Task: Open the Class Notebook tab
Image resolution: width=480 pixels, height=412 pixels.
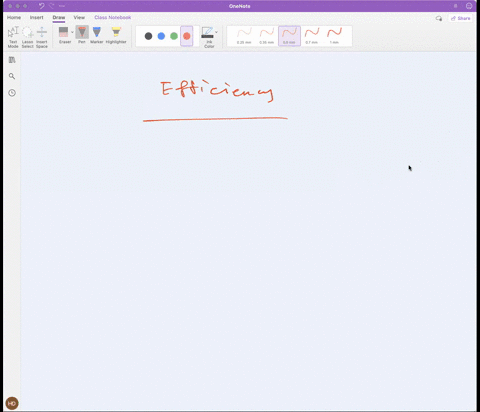Action: pyautogui.click(x=113, y=17)
